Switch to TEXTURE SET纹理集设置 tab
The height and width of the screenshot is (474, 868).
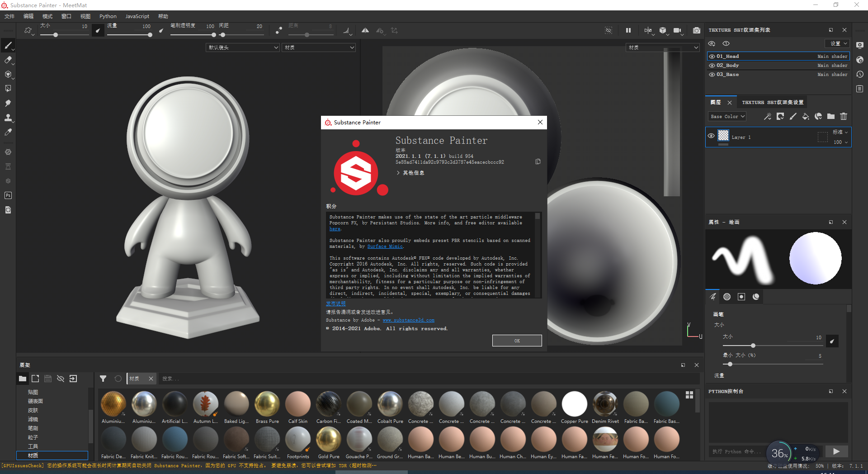point(773,102)
